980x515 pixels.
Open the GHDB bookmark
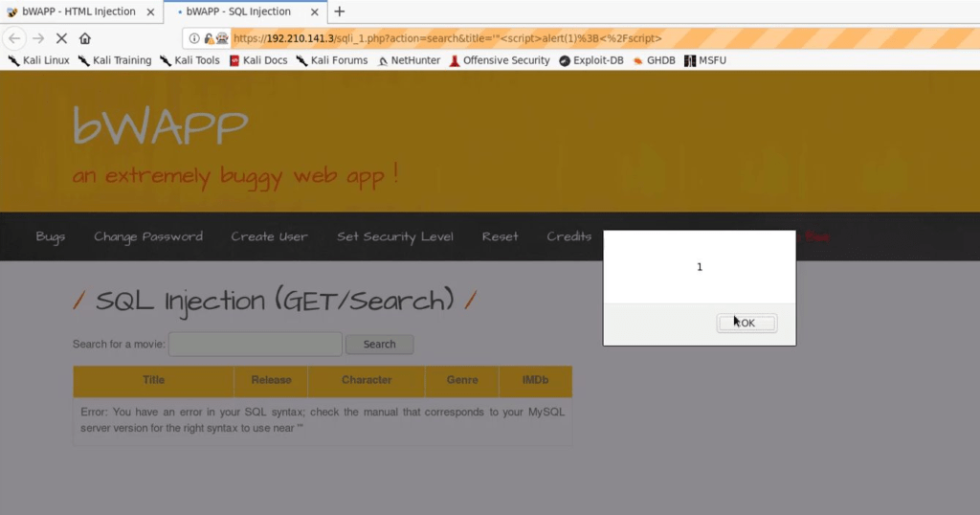[x=653, y=60]
